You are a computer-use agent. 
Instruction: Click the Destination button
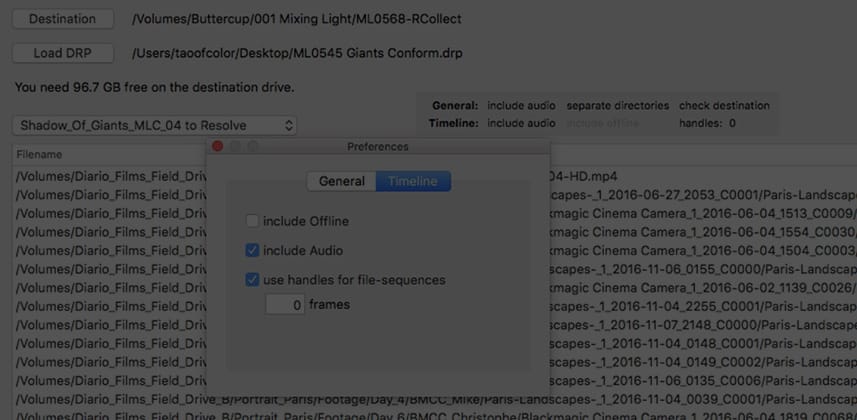(63, 19)
